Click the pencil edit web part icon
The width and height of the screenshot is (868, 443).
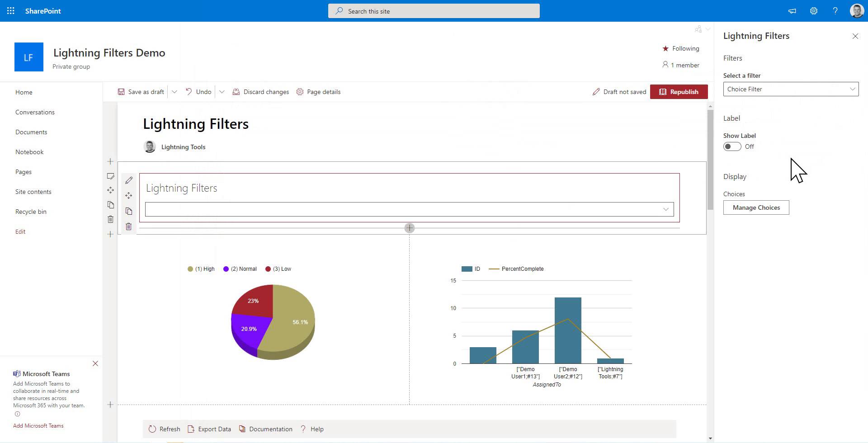[129, 180]
